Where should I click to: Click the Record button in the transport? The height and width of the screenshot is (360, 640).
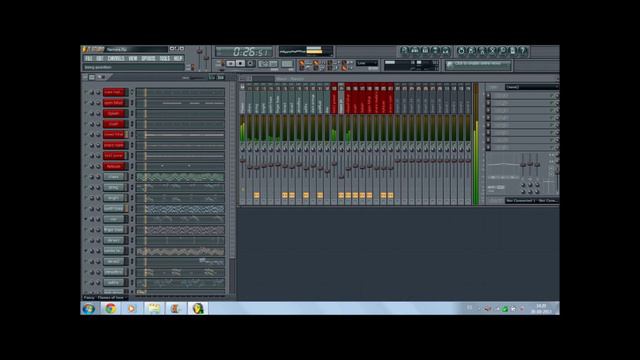(250, 64)
